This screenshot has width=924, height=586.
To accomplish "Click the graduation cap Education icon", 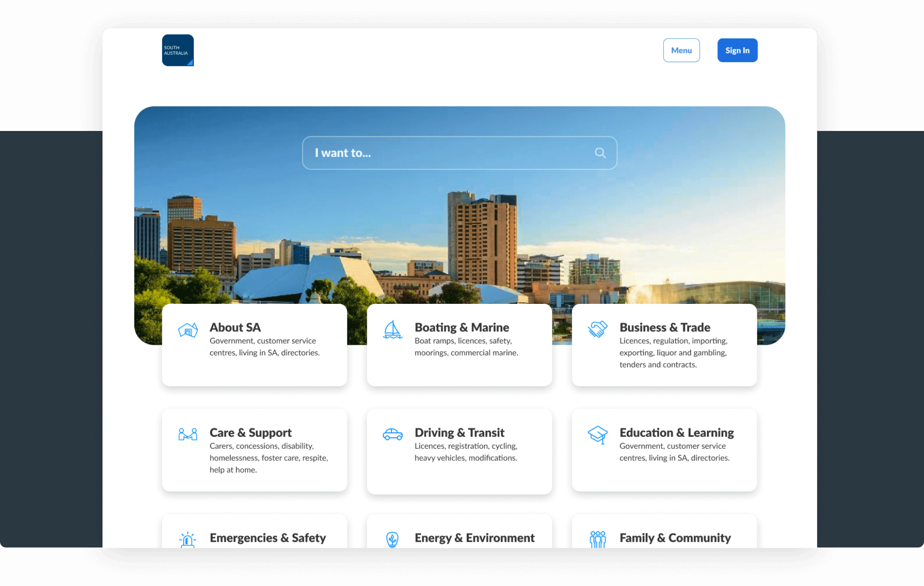I will coord(597,434).
